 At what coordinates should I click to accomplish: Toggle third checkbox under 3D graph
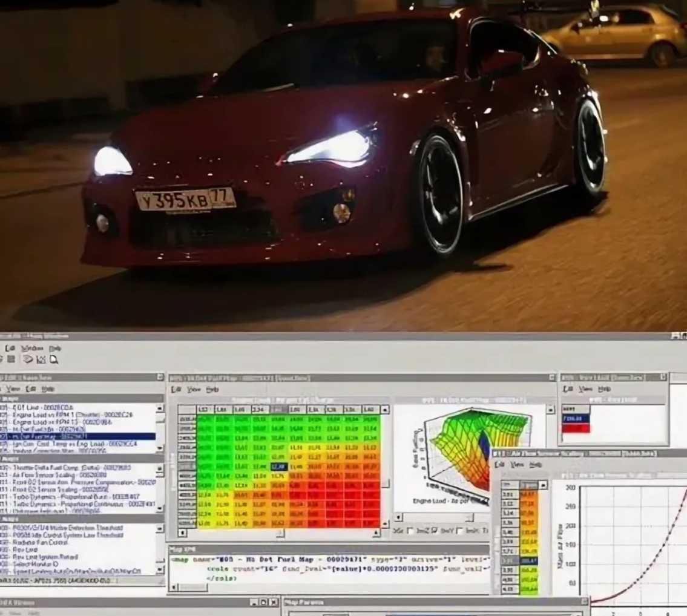[x=459, y=531]
